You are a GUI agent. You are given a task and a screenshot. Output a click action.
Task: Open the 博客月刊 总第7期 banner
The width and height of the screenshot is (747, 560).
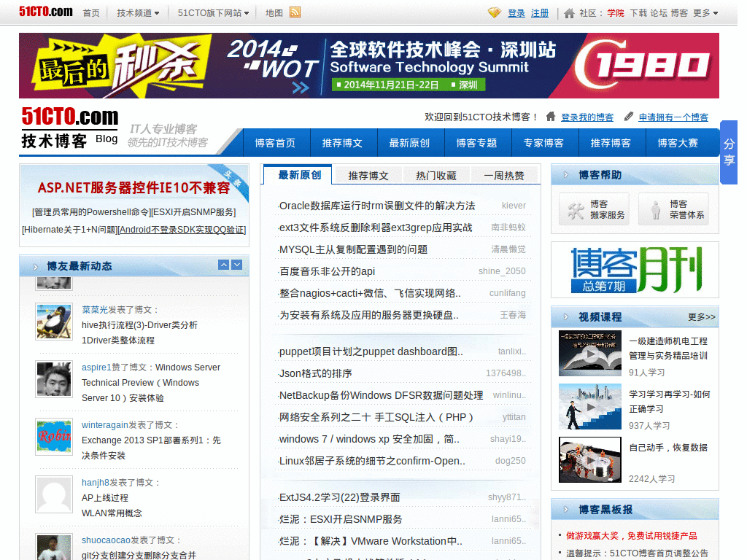pyautogui.click(x=635, y=270)
